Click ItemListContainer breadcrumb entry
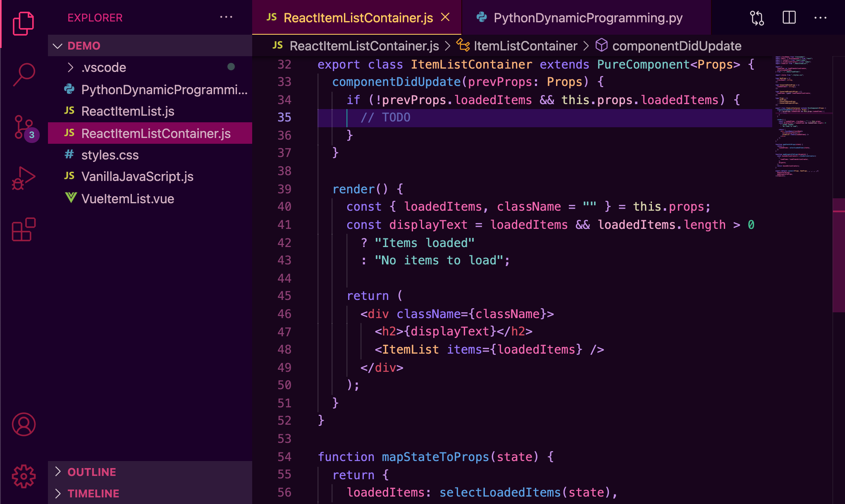 click(x=525, y=45)
